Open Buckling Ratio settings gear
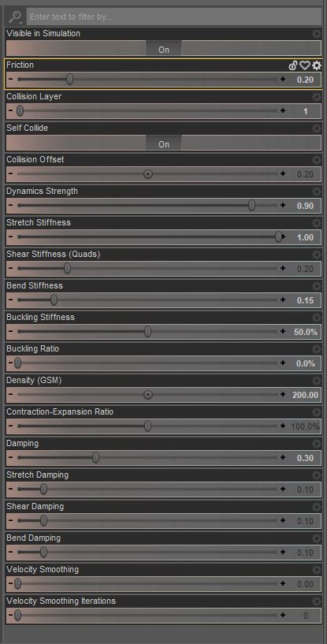The width and height of the screenshot is (327, 644). click(316, 349)
